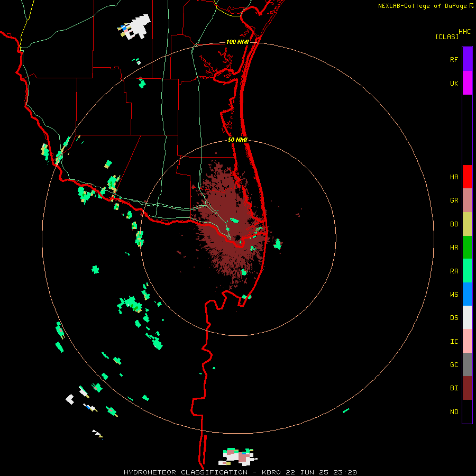Click the "50 NMI" range ring label

(x=237, y=140)
